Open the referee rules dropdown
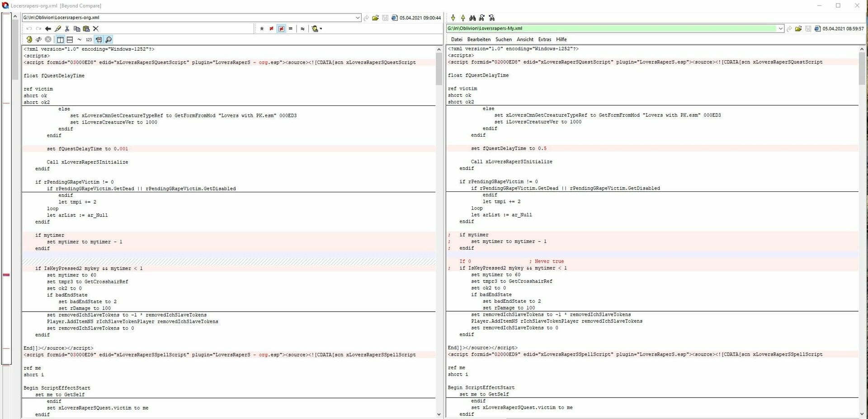Screen dimensions: 868x419 [x=317, y=29]
